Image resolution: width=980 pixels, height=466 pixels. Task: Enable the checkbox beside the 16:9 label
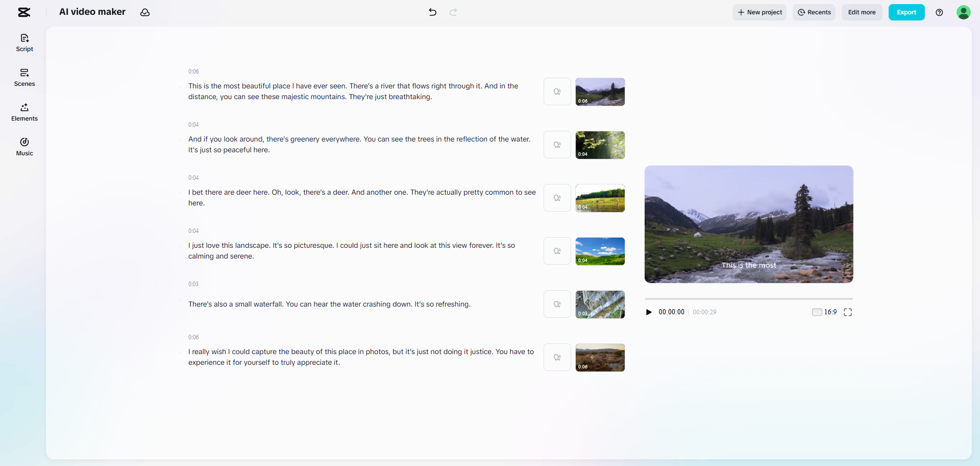[817, 312]
